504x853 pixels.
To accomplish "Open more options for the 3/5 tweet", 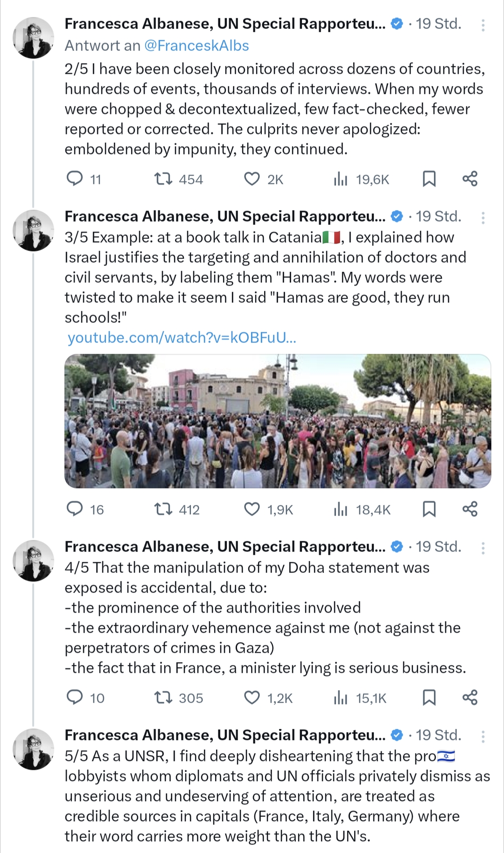I will pos(483,218).
